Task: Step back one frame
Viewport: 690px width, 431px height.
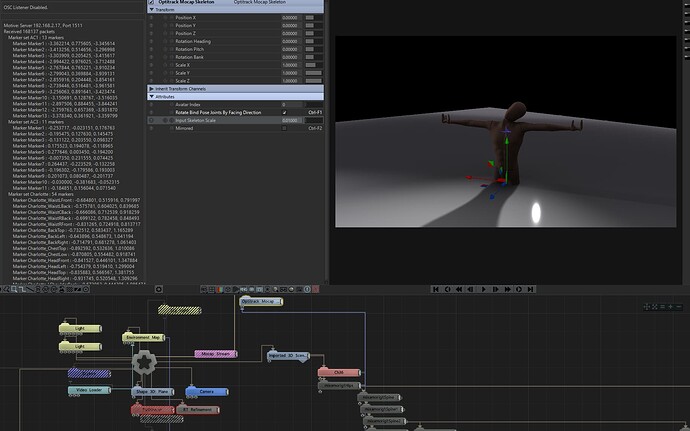Action: point(470,289)
